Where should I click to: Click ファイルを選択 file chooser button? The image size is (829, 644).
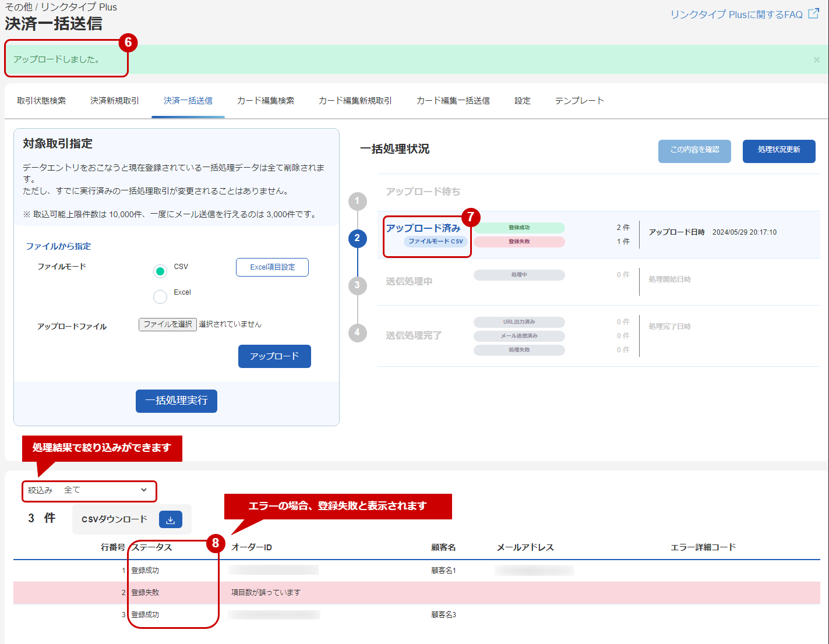click(168, 324)
